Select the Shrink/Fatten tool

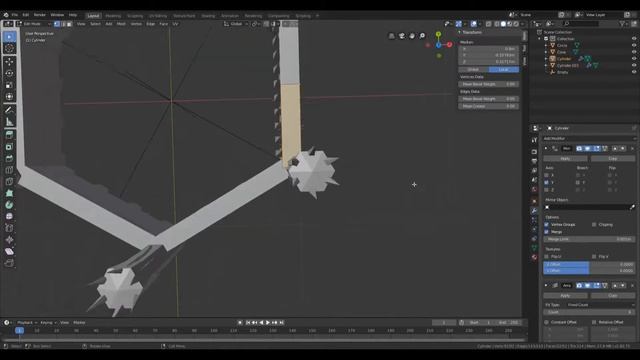pyautogui.click(x=9, y=240)
